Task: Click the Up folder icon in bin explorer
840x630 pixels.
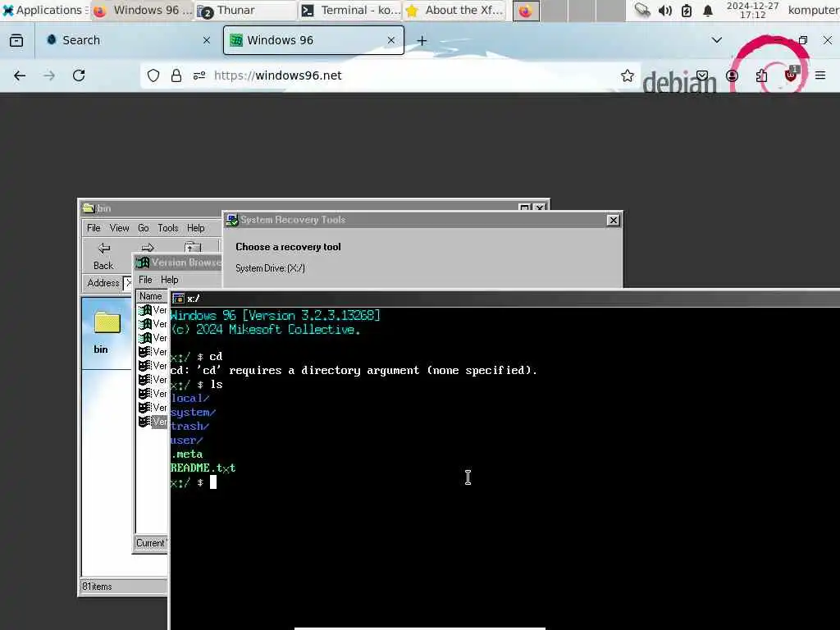Action: click(193, 247)
